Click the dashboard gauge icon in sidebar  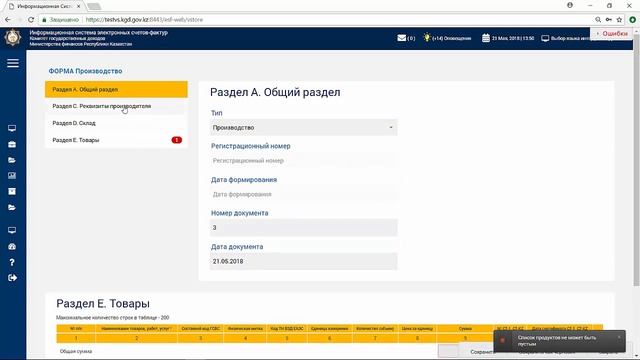pos(12,247)
